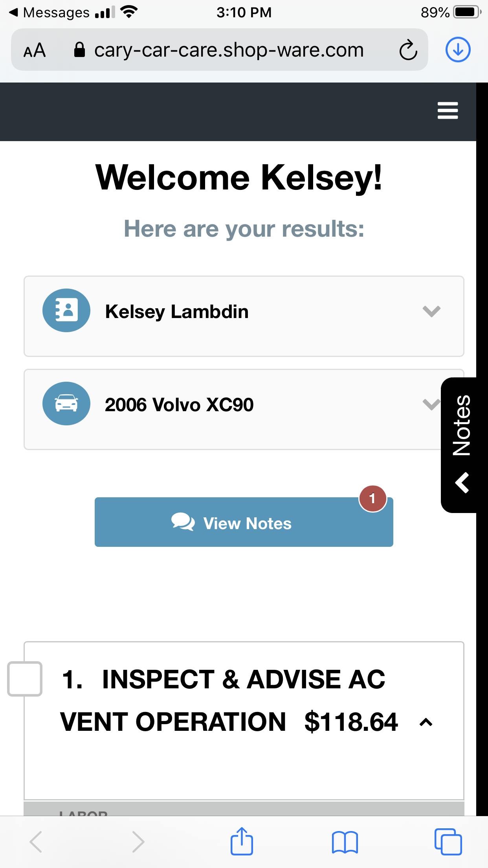
Task: Go back with Safari back arrow
Action: click(x=36, y=842)
